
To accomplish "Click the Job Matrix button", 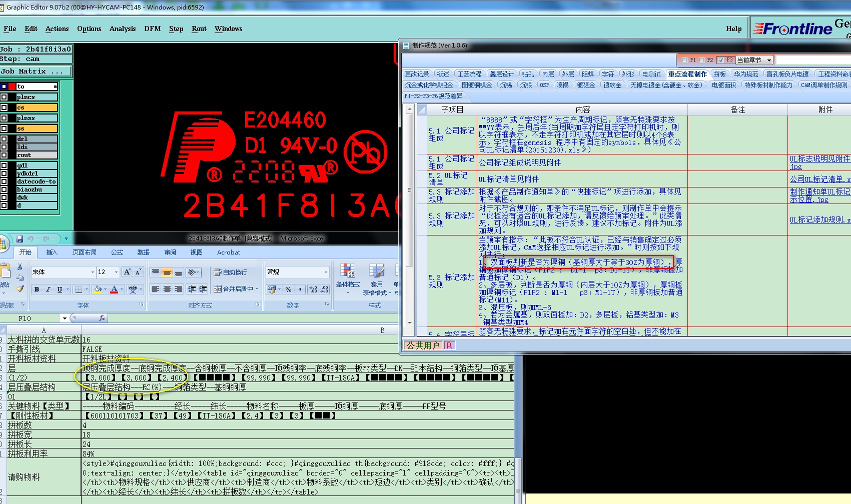I will [x=36, y=71].
